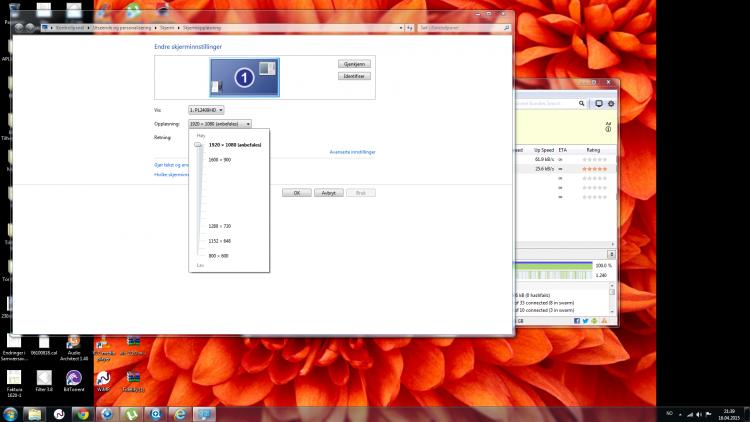Open Internet Explorer from the taskbar

180,414
